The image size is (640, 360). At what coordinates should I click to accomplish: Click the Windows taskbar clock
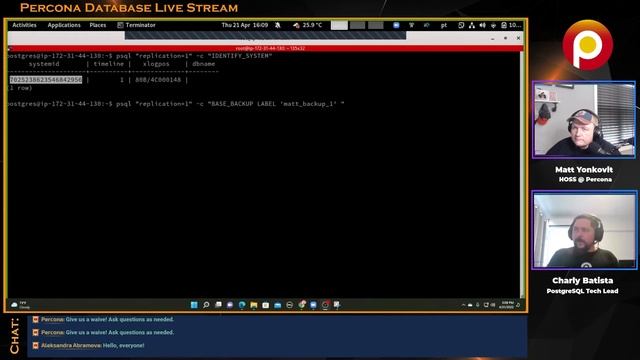coord(507,304)
